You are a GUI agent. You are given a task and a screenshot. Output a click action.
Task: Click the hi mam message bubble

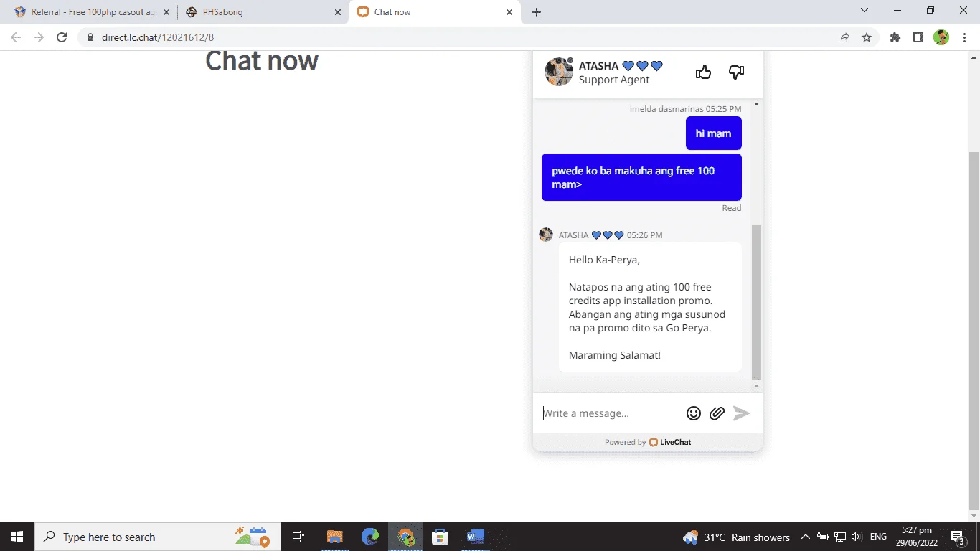coord(713,133)
